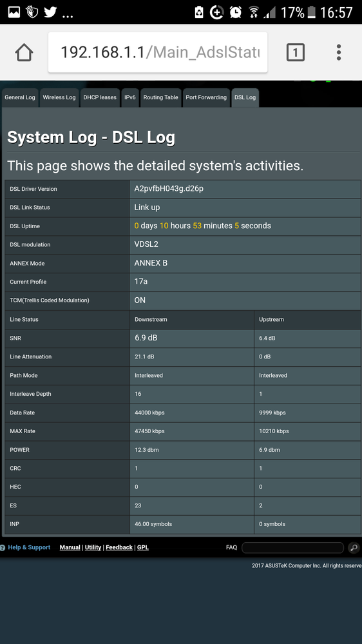Screen dimensions: 362x644
Task: Open the IPv6 tab
Action: click(130, 98)
